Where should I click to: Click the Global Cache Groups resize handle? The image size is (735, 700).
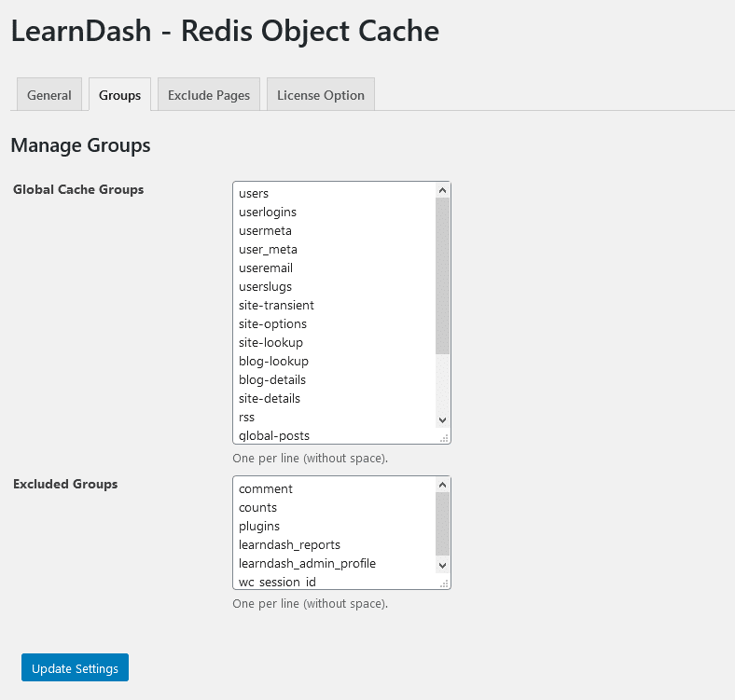coord(444,438)
